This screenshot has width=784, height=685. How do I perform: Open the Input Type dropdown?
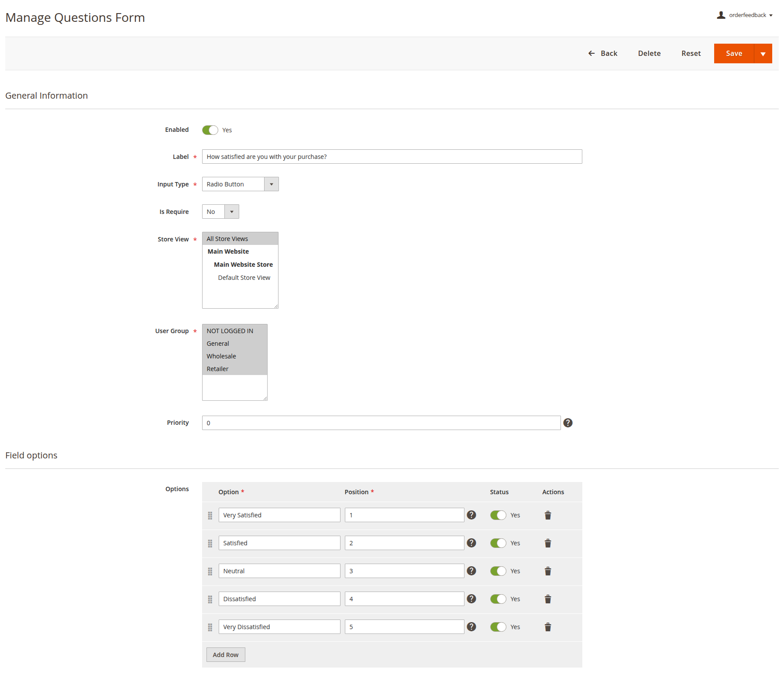click(x=241, y=184)
